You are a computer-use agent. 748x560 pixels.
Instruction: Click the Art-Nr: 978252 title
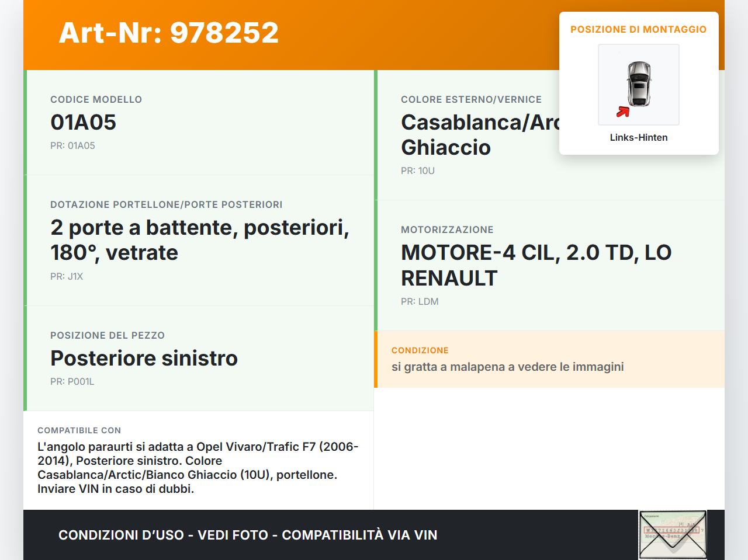point(168,32)
